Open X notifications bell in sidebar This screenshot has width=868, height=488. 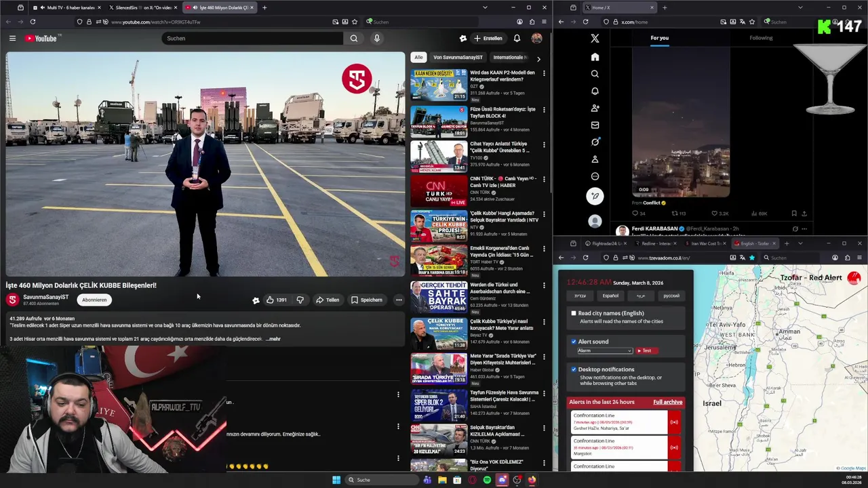595,91
